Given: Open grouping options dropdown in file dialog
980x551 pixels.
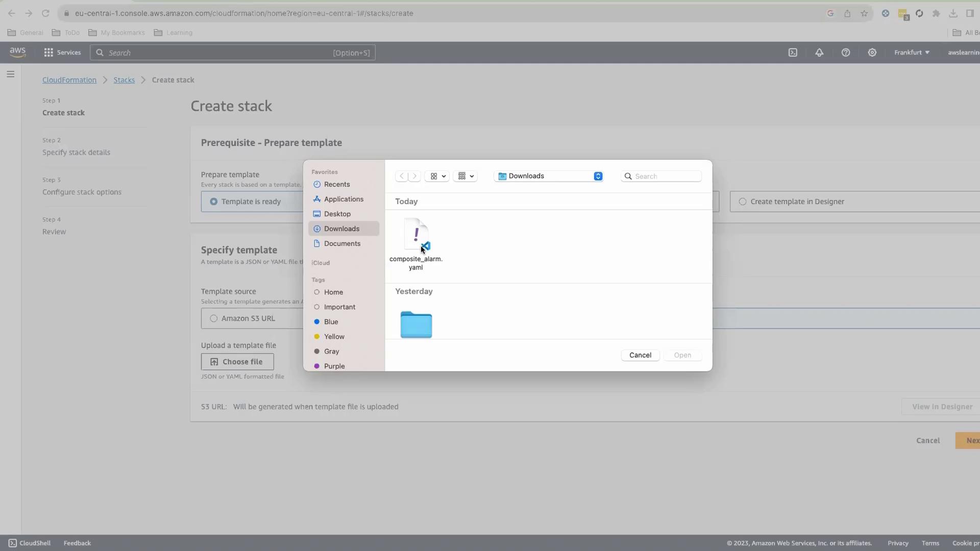Looking at the screenshot, I should pos(465,176).
